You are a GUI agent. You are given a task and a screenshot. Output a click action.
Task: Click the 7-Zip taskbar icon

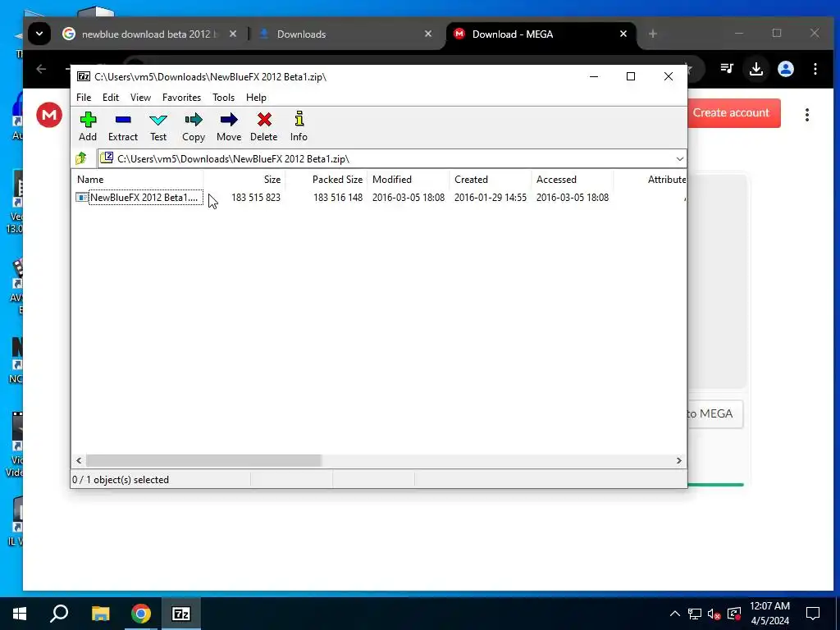pyautogui.click(x=180, y=614)
